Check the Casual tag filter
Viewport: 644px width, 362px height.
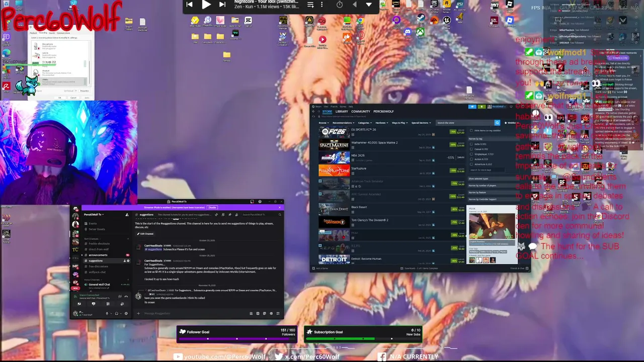[x=471, y=149]
